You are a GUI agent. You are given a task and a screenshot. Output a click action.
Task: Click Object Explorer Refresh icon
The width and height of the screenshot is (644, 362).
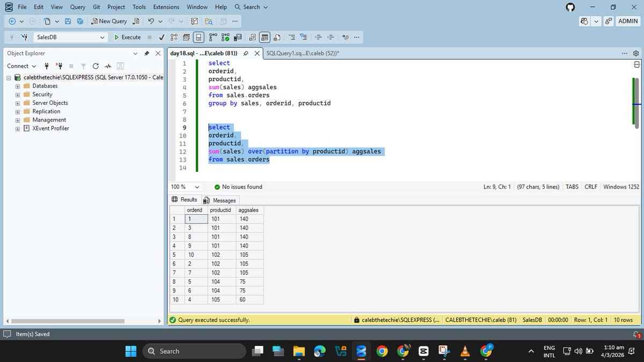click(96, 66)
